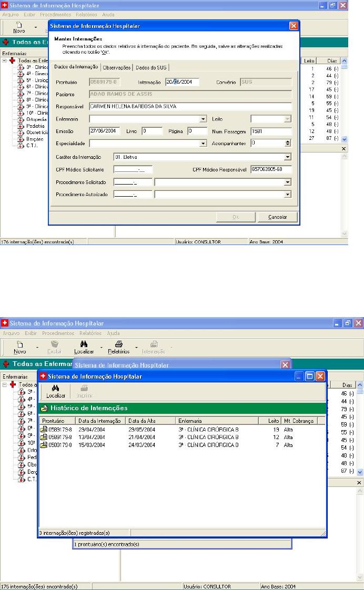The height and width of the screenshot is (590, 364).
Task: Click the CPF Médico Responsável field
Action: coord(271,169)
